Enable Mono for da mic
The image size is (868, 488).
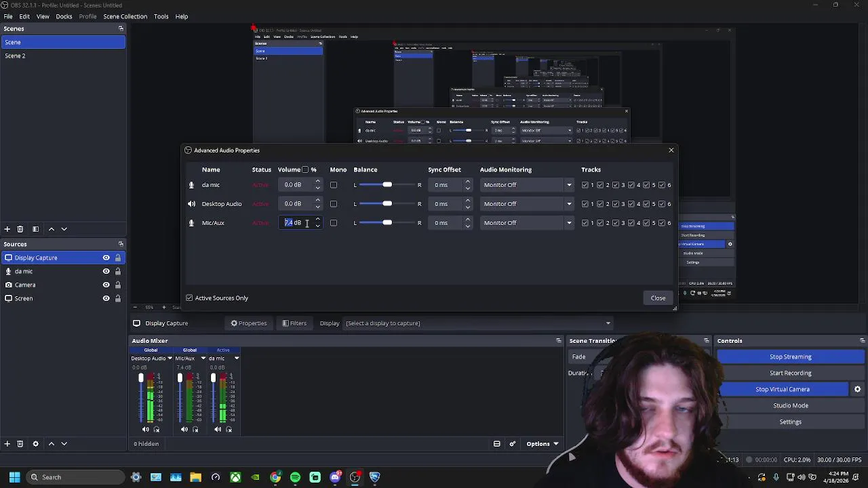(x=333, y=185)
